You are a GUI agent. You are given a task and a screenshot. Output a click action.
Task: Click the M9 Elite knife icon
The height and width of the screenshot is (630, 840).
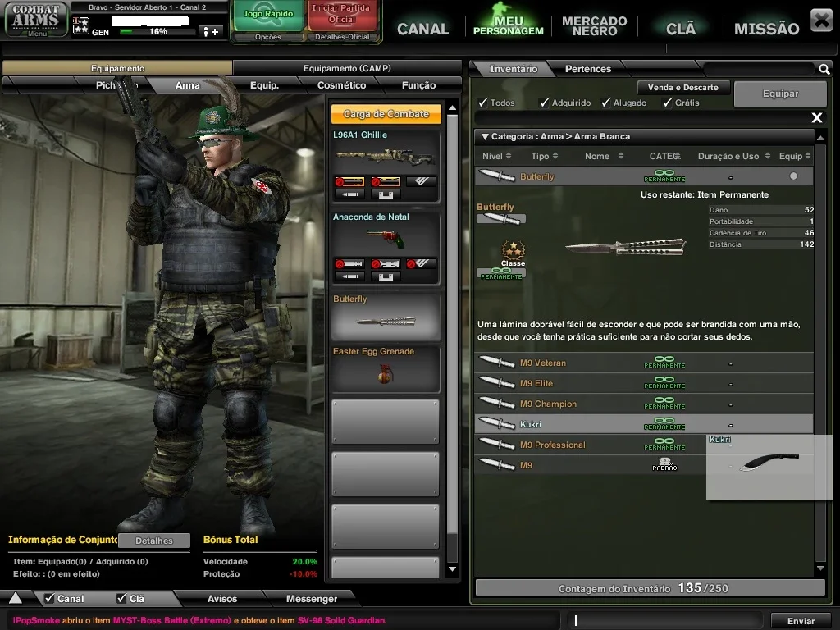tap(496, 383)
